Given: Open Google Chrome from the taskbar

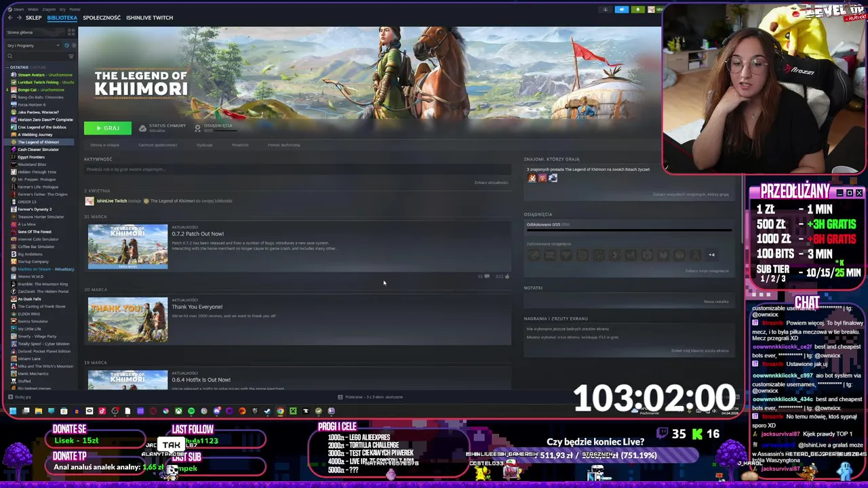Looking at the screenshot, I should point(280,411).
